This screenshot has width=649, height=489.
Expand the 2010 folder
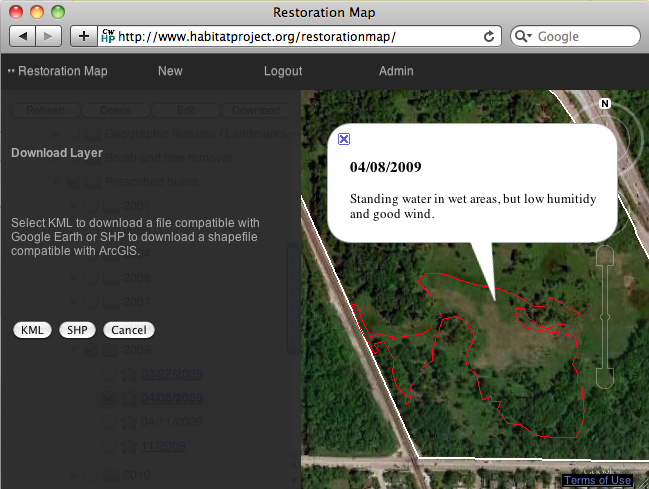tap(74, 475)
